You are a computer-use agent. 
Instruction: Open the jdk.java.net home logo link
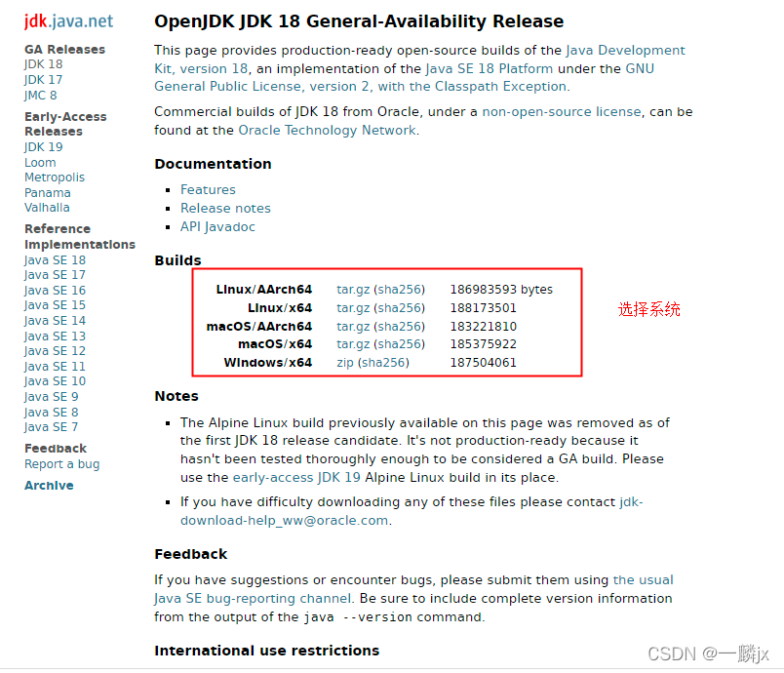[x=68, y=21]
